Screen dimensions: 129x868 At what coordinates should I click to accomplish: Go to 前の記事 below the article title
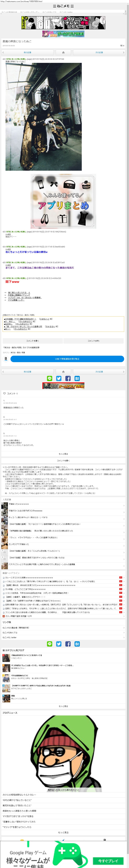(28, 53)
